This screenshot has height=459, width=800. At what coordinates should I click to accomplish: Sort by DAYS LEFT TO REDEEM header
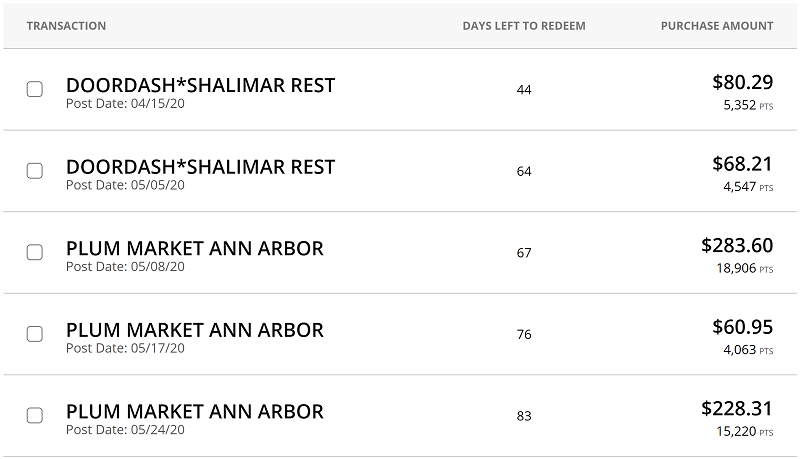[524, 26]
